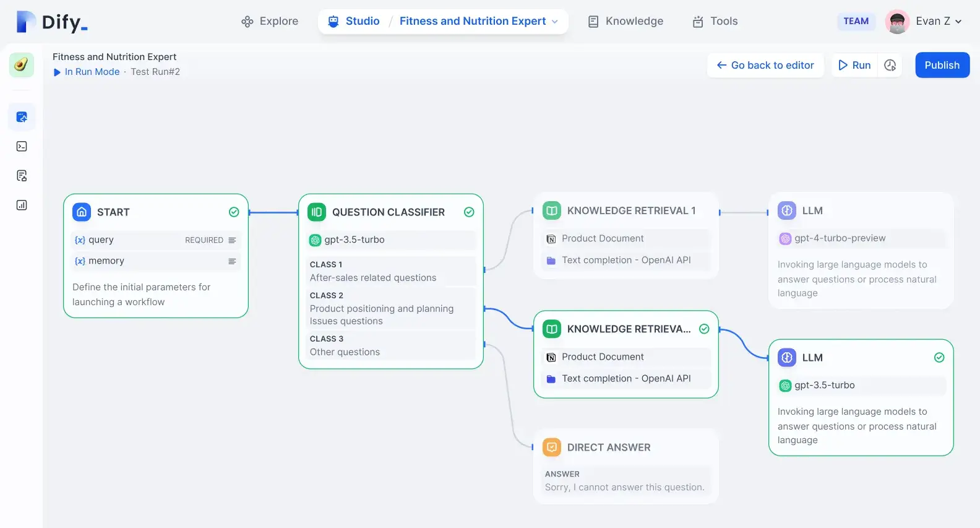Screen dimensions: 980x528
Task: Click Question Classifier green status checkmark
Action: [469, 212]
